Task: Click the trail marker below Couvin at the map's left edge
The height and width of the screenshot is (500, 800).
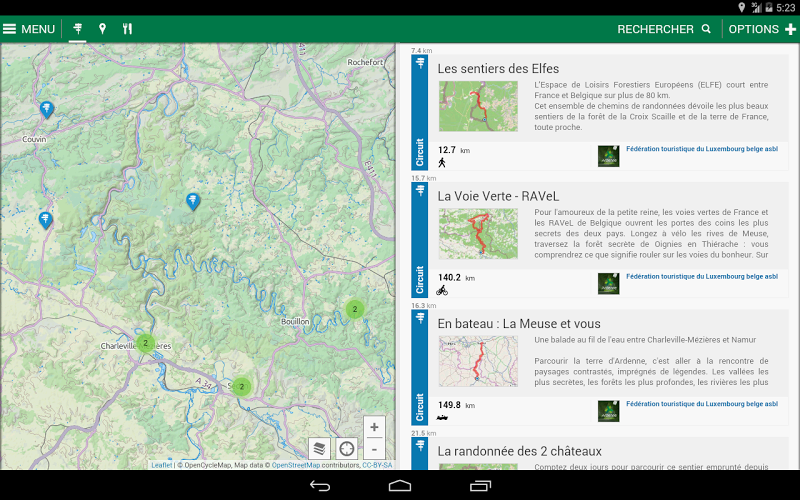Action: click(45, 220)
